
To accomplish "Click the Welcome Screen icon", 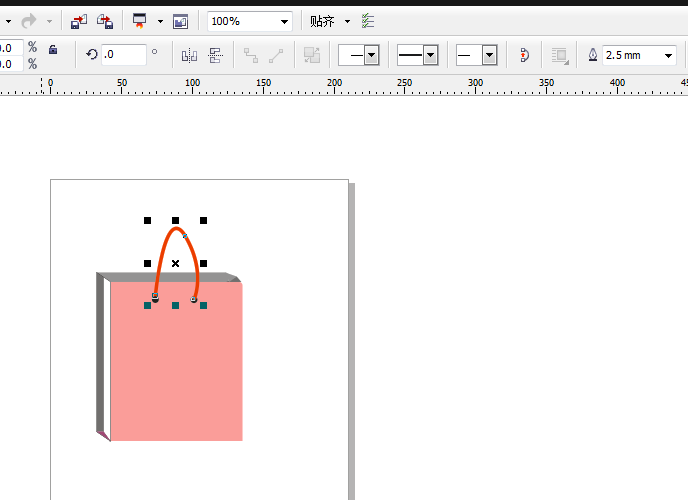I will (180, 21).
